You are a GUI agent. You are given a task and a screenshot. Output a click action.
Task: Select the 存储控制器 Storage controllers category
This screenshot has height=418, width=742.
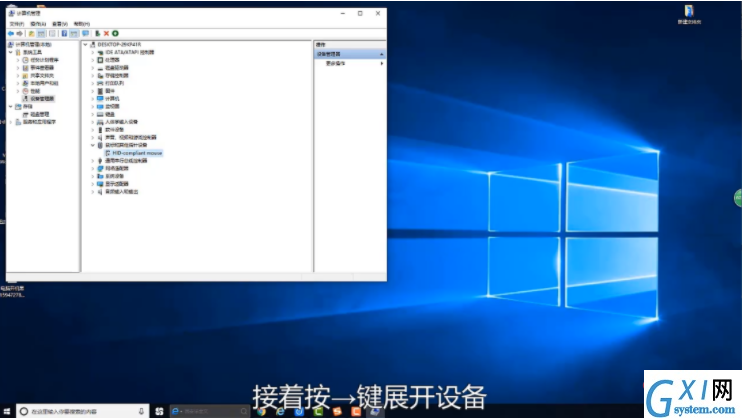tap(116, 75)
